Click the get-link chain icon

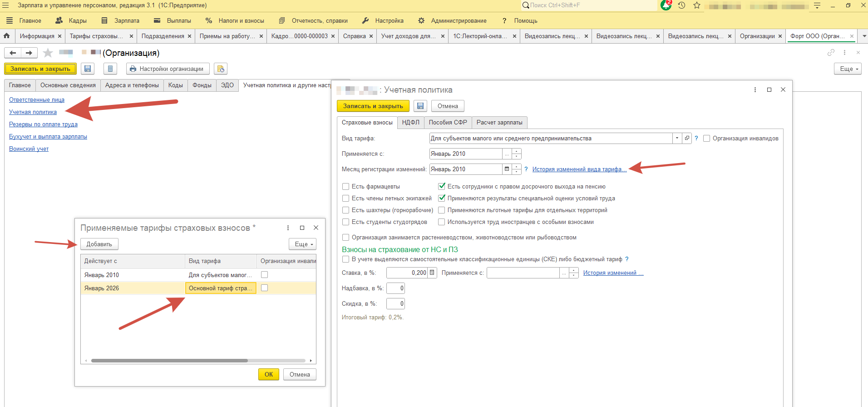point(831,53)
